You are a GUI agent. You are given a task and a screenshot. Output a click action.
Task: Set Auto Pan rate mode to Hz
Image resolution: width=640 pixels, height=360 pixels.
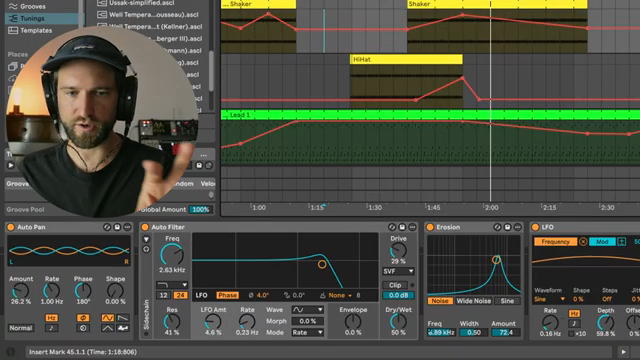pyautogui.click(x=51, y=318)
